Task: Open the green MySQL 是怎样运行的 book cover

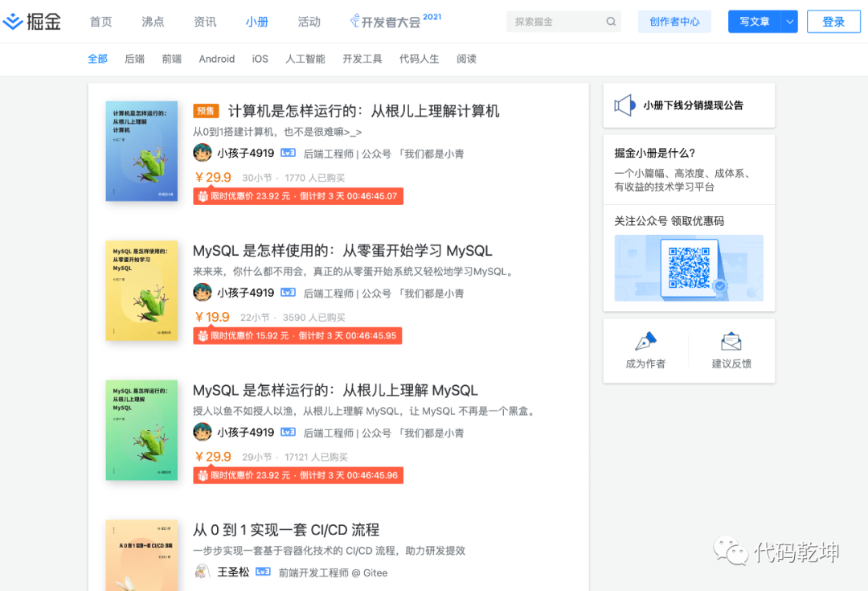Action: [x=141, y=430]
